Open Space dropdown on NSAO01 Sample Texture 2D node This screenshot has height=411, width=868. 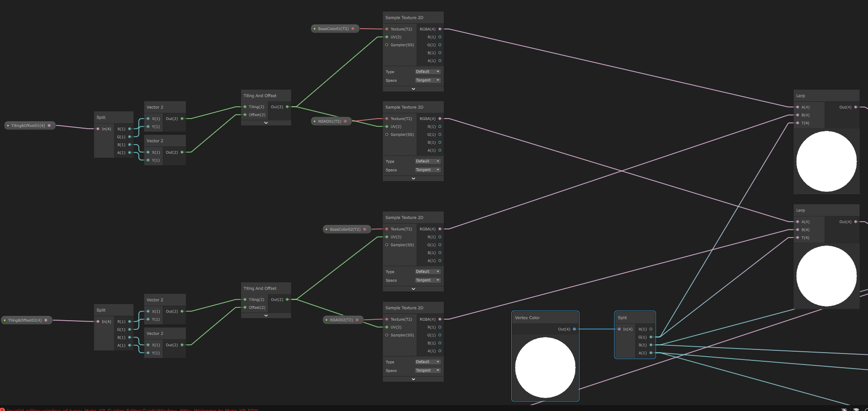tap(427, 170)
